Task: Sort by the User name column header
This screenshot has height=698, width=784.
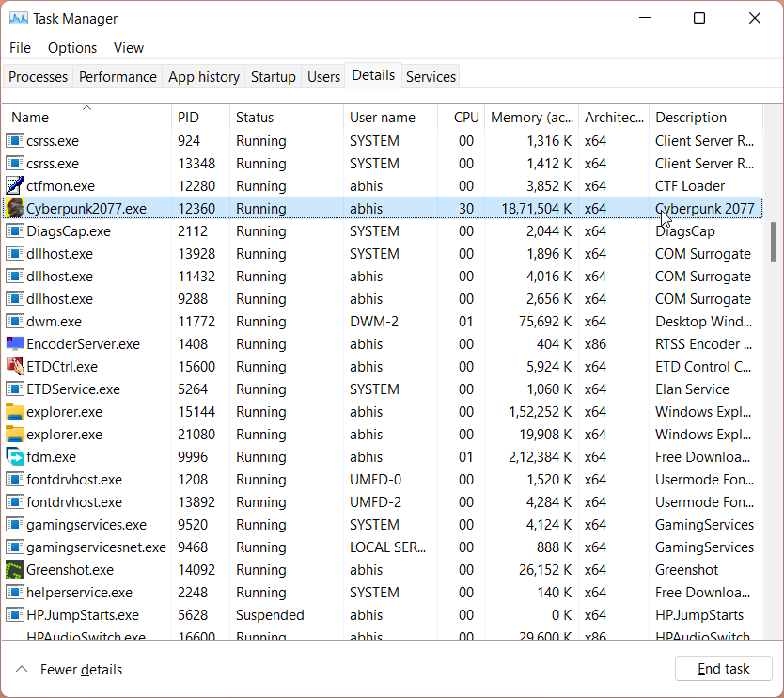Action: pos(390,117)
